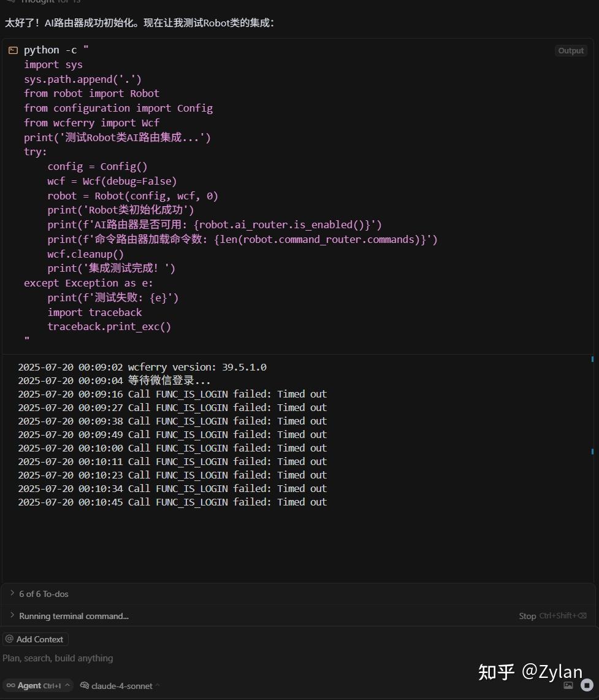Click the wcferry version output line

point(142,367)
